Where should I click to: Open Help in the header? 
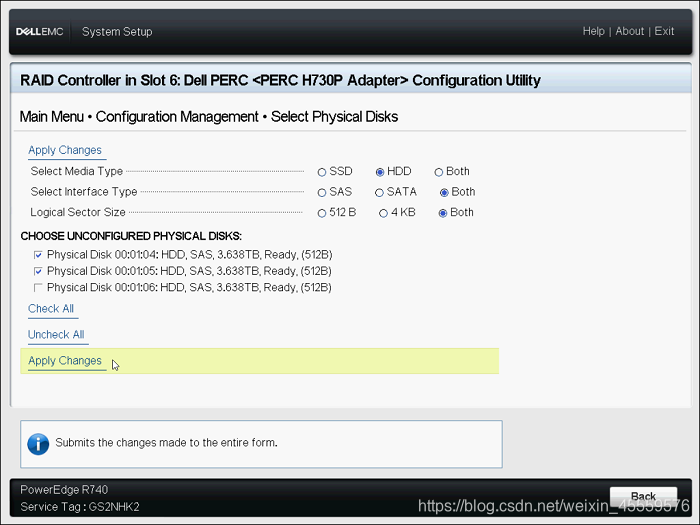coord(593,31)
